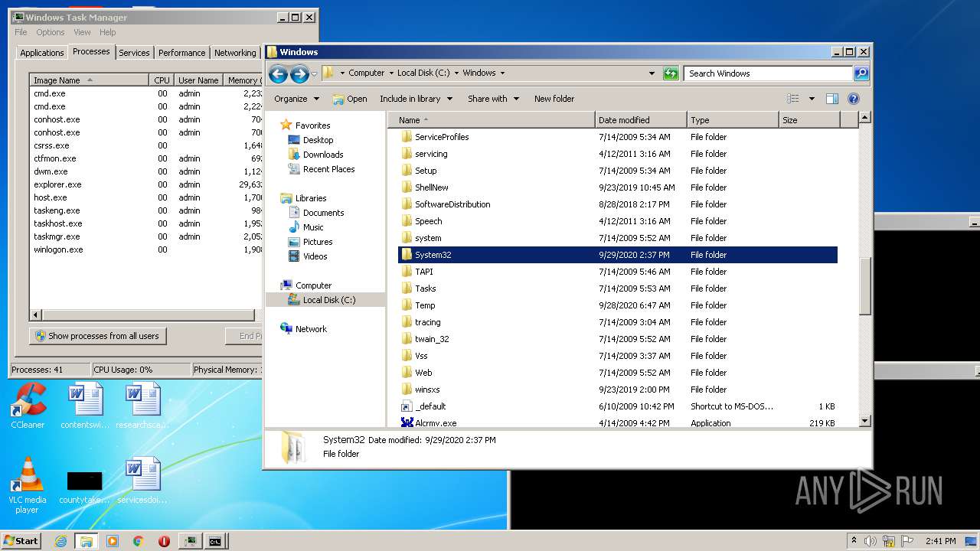The image size is (980, 551).
Task: Open Internet Explorer from taskbar
Action: pyautogui.click(x=61, y=541)
